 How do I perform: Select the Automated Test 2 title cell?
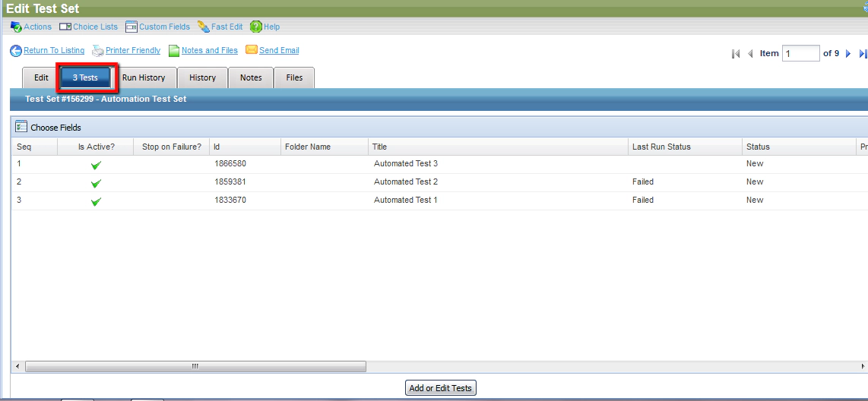click(406, 182)
